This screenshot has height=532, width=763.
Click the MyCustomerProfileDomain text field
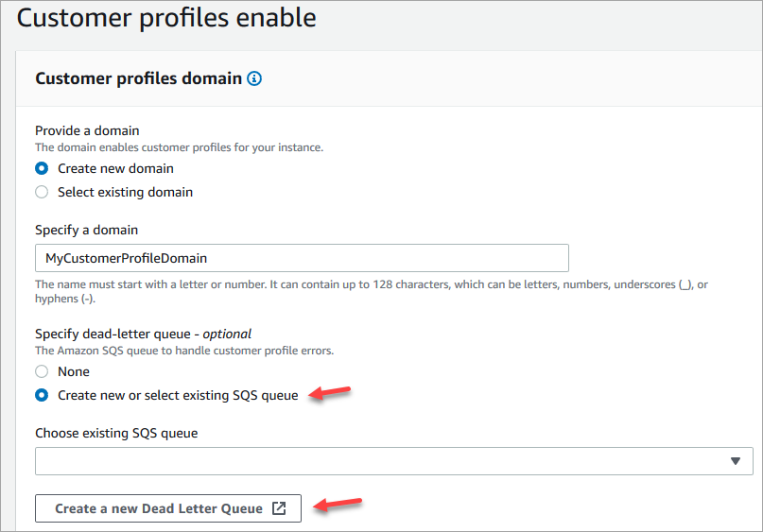pyautogui.click(x=302, y=258)
